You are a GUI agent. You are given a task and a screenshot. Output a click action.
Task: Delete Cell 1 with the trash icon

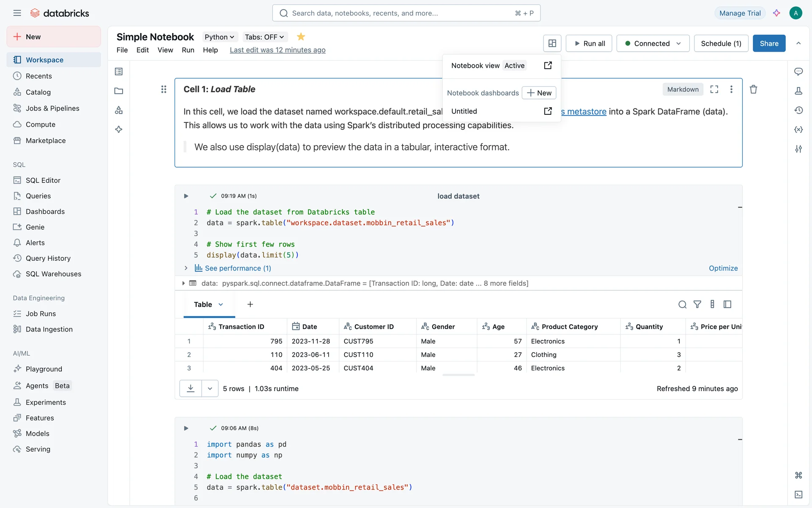coord(753,89)
